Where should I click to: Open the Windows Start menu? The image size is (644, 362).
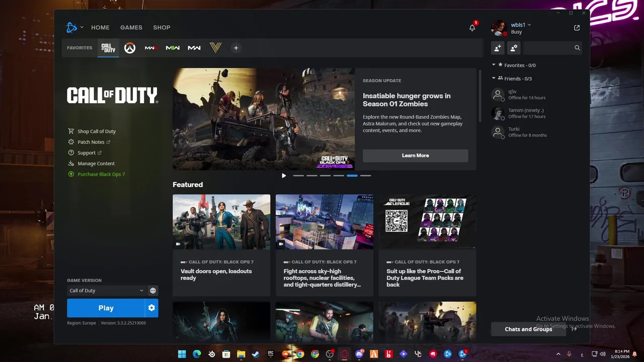[x=182, y=354]
